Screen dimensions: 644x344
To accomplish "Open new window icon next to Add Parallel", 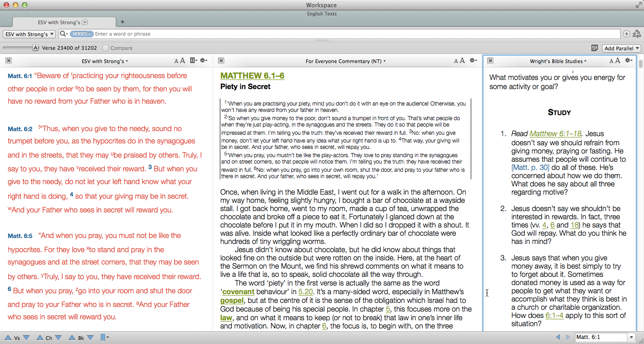I will point(595,48).
